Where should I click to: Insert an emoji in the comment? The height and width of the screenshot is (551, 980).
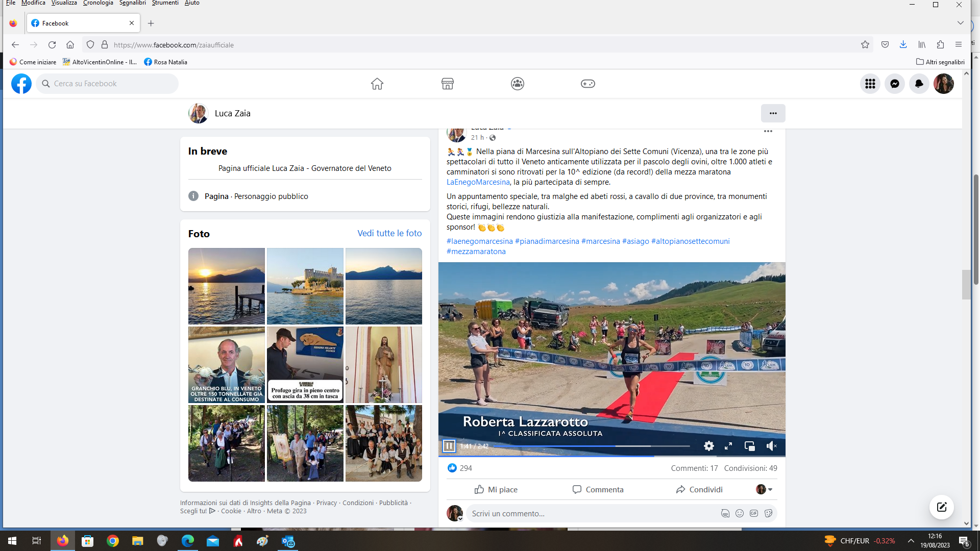pyautogui.click(x=740, y=514)
